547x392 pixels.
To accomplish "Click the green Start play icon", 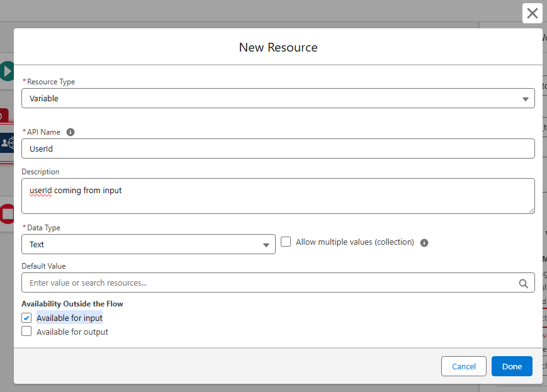I will [x=7, y=71].
